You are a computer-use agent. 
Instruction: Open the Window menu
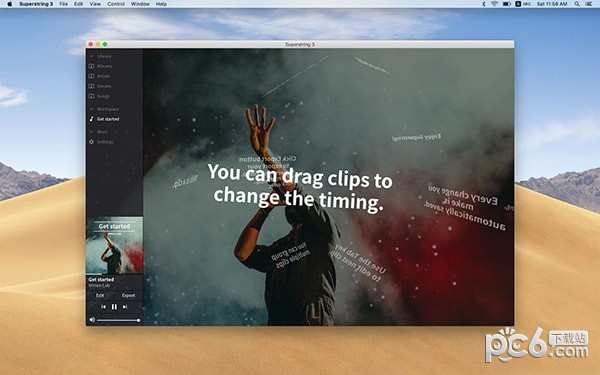[140, 4]
